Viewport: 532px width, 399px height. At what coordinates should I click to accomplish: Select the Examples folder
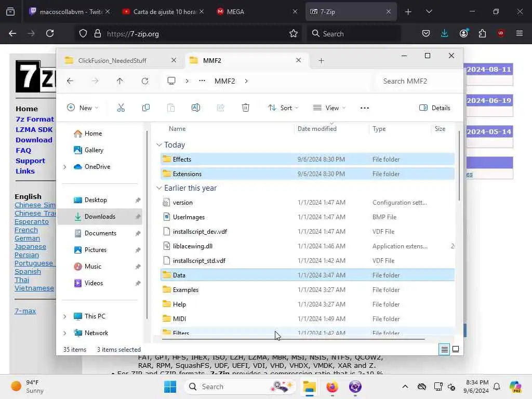point(307,290)
